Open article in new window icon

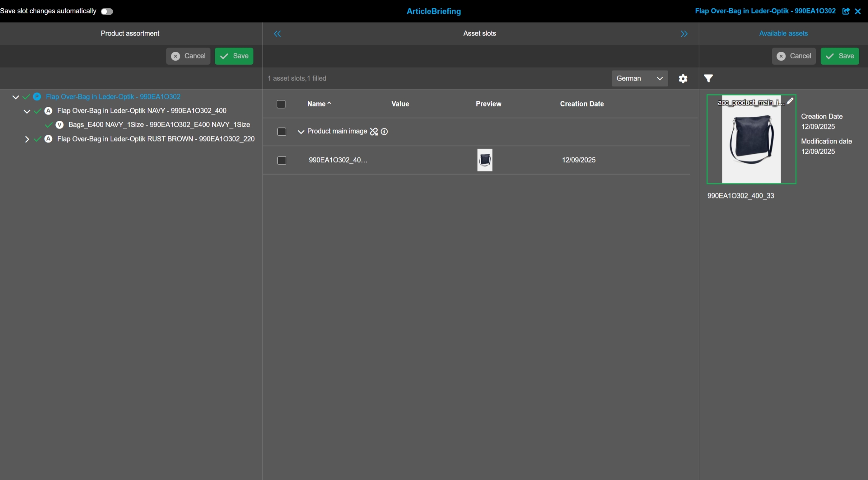tap(846, 11)
